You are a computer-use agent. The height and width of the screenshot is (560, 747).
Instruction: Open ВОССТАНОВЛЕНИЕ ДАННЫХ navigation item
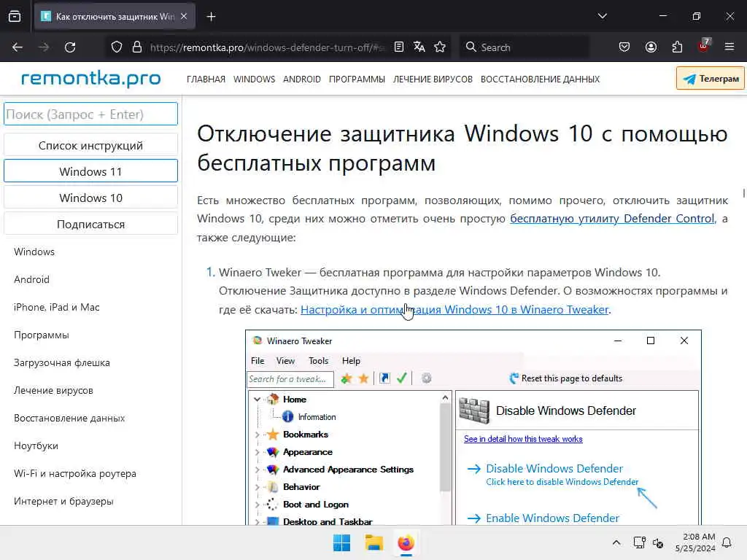click(540, 79)
